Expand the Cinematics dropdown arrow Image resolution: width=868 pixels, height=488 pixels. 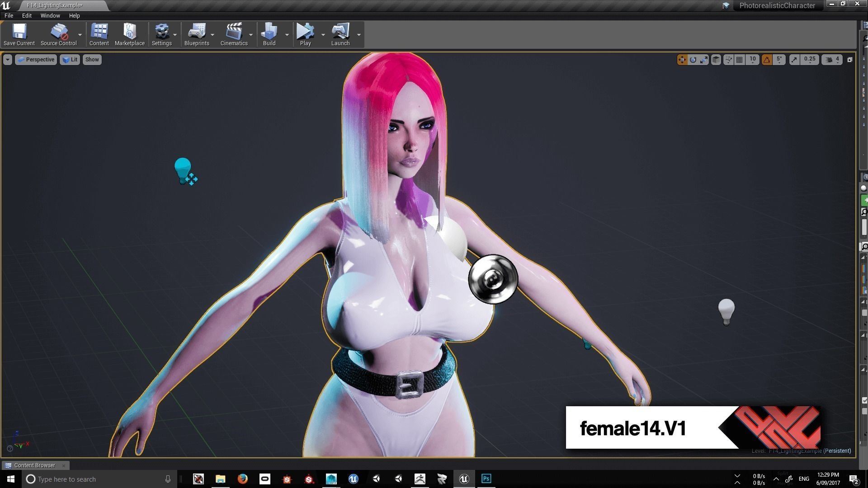[251, 35]
